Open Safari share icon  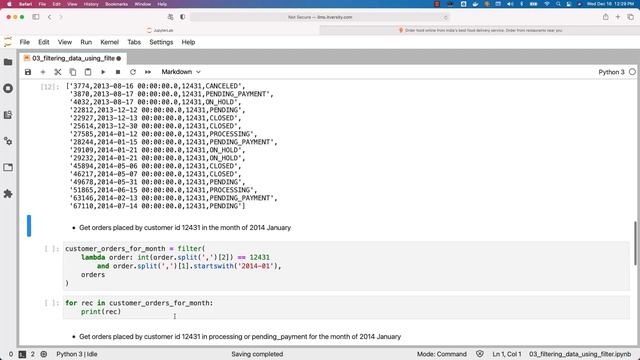coord(605,17)
